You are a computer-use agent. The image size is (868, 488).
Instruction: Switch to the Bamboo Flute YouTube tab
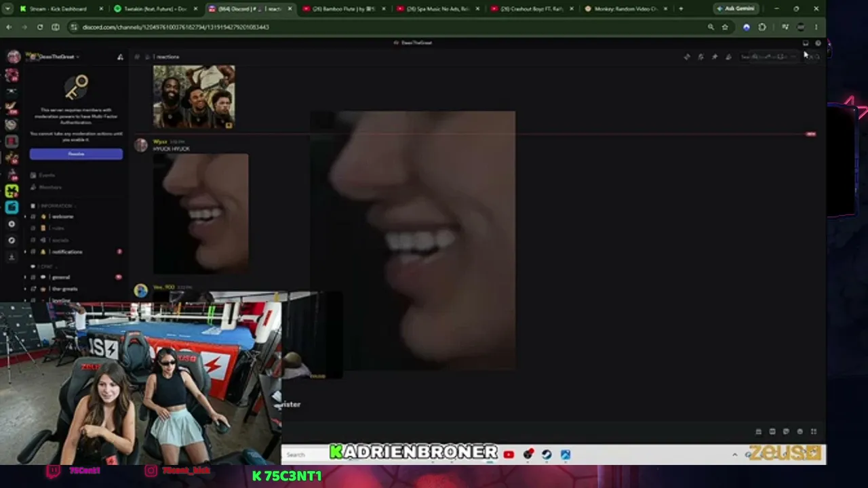coord(343,9)
